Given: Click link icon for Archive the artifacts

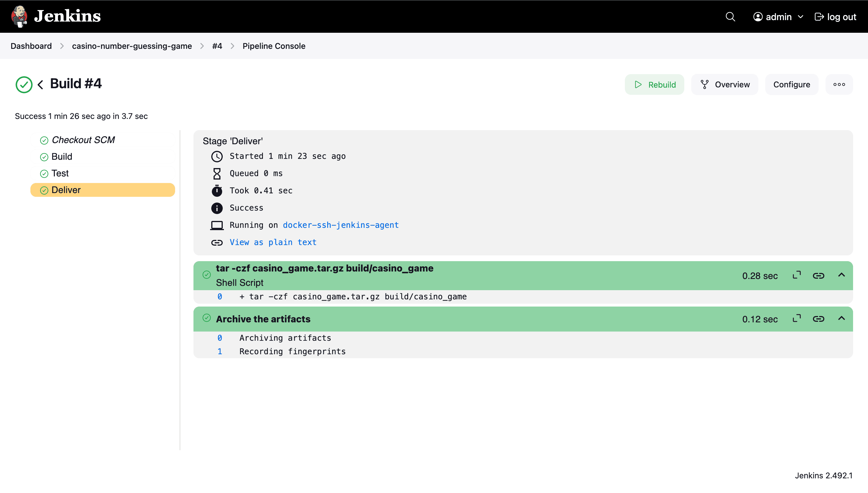Looking at the screenshot, I should click(818, 319).
